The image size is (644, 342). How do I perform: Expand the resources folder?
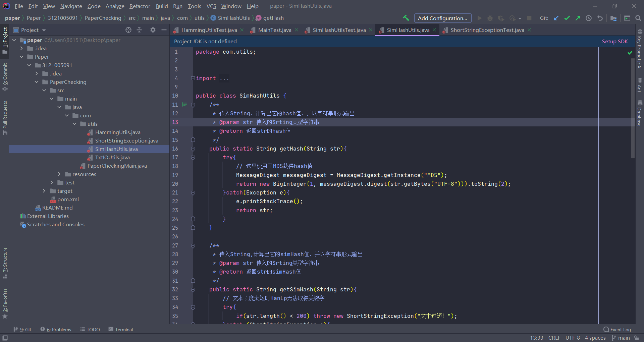59,174
